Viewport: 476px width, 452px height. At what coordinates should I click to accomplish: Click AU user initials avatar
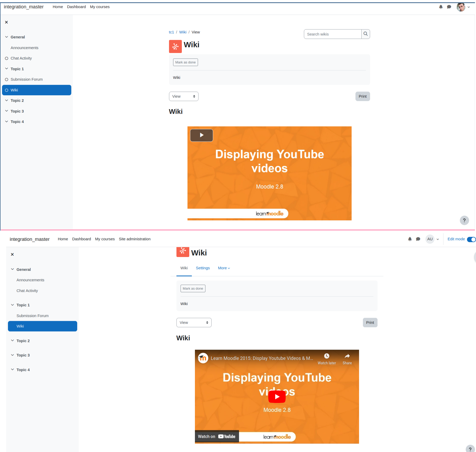click(430, 239)
